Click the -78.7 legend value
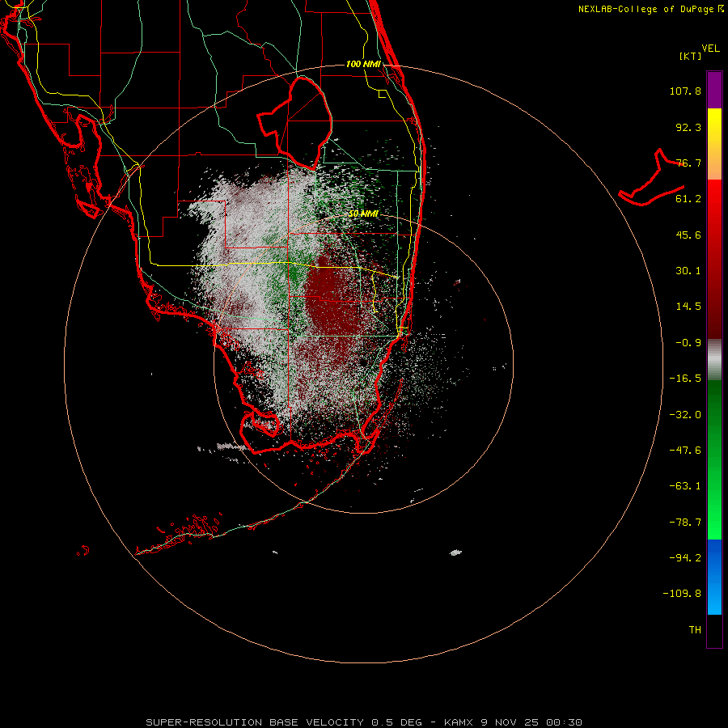The height and width of the screenshot is (728, 728). [685, 523]
